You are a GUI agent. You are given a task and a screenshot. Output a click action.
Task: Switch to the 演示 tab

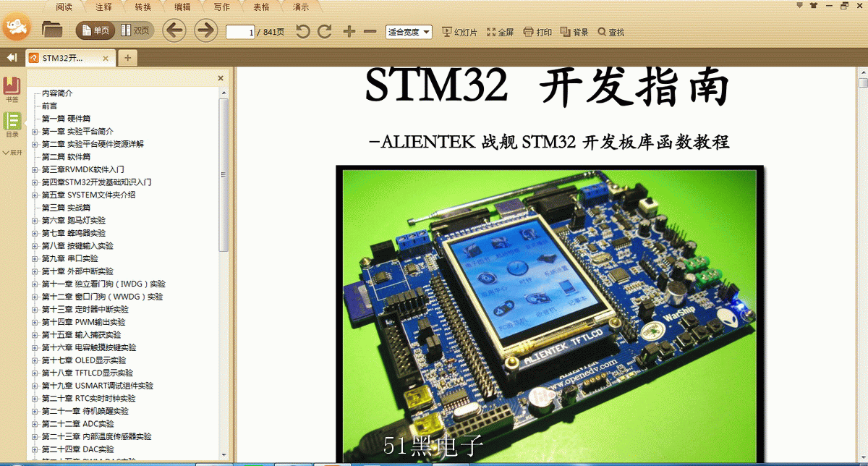click(301, 7)
